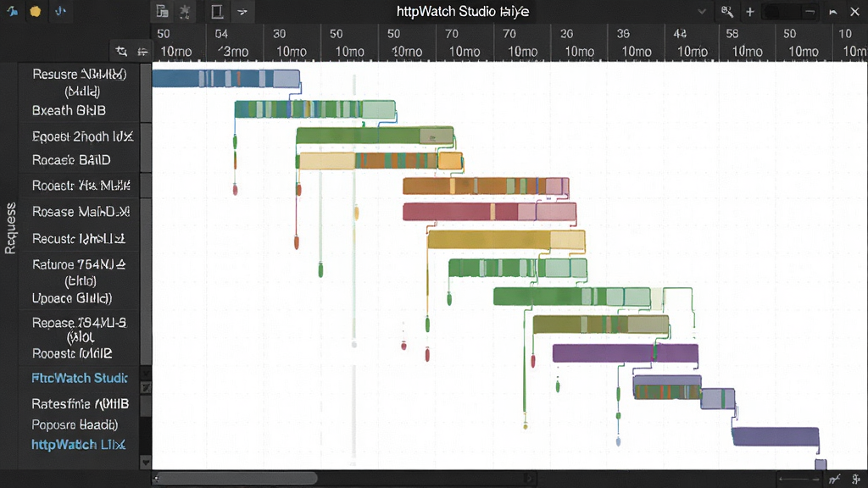
Task: Click the olive green waterfall bar
Action: pyautogui.click(x=601, y=324)
